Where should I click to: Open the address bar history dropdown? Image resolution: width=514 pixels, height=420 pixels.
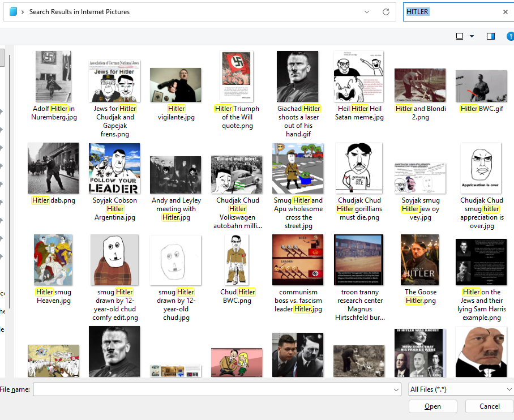click(367, 12)
